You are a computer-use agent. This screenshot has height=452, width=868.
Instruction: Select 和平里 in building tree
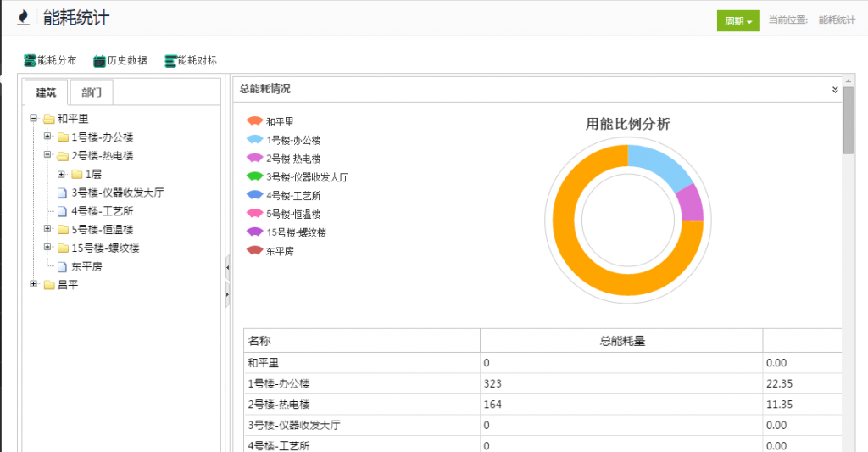(x=73, y=119)
